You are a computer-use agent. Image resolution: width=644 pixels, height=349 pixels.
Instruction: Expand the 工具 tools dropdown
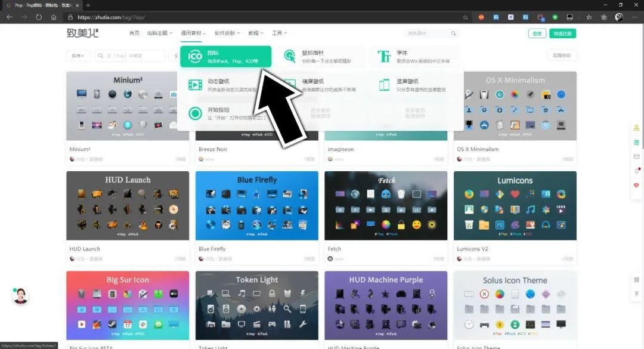click(x=279, y=33)
